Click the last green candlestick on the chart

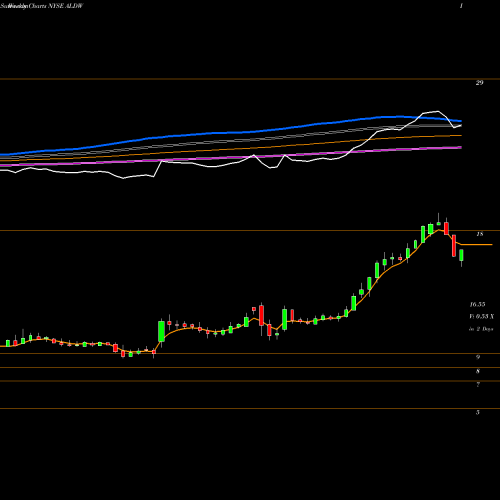[x=462, y=255]
